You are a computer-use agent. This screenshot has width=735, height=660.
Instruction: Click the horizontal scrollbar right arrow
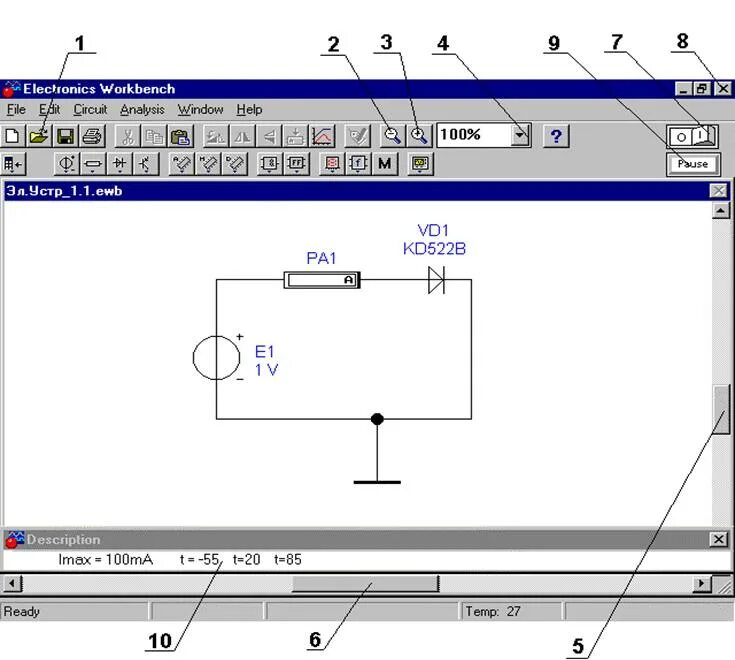point(702,584)
